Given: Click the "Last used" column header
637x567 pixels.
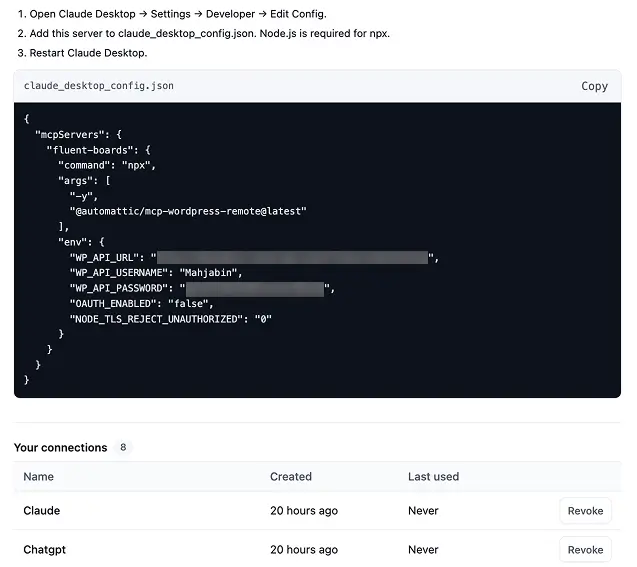Looking at the screenshot, I should pos(433,476).
